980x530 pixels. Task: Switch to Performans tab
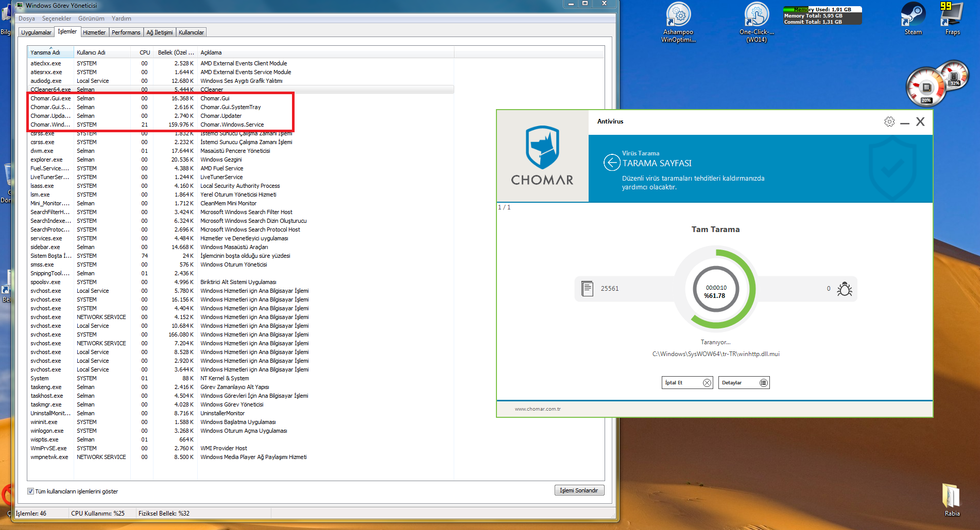tap(126, 32)
